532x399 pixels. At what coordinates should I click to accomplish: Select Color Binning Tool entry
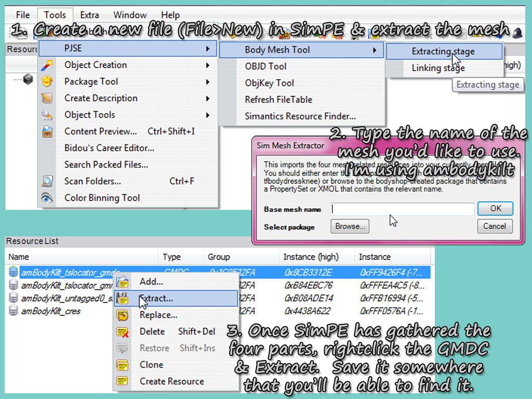tap(128, 198)
